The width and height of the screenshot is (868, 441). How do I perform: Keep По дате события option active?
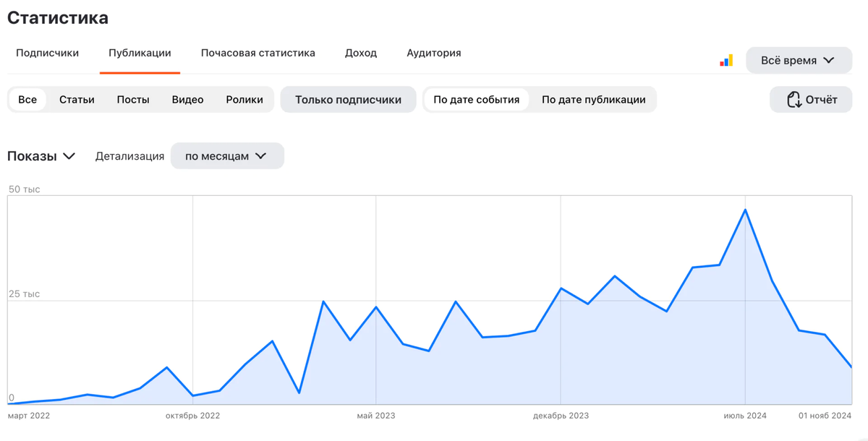click(477, 99)
